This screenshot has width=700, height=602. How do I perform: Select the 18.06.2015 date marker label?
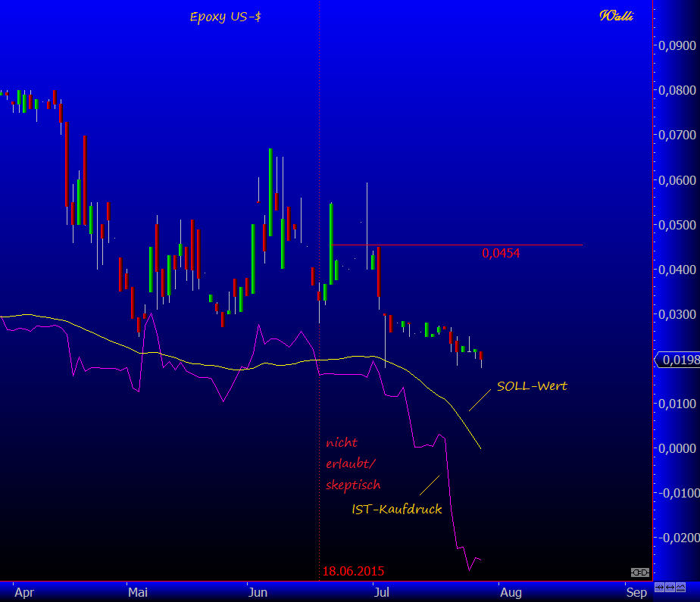tap(353, 571)
